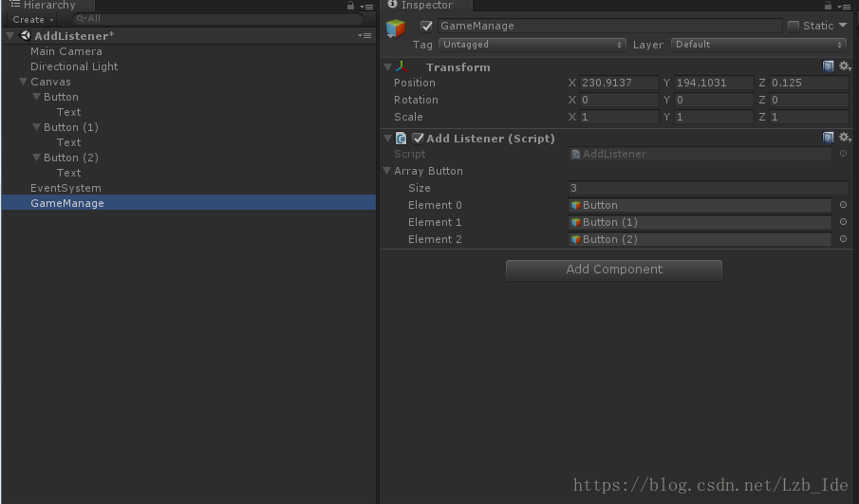Open Hierarchy panel options menu icon
This screenshot has height=504, width=859.
tap(366, 7)
